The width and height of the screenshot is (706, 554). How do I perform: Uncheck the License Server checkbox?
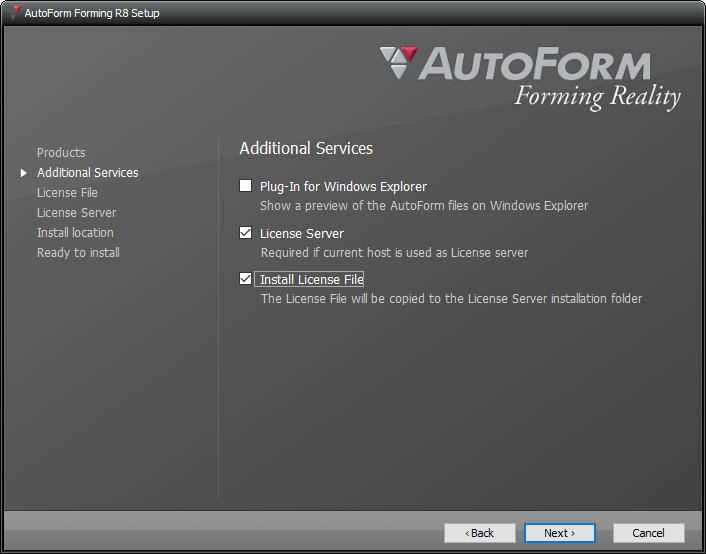[x=245, y=232]
